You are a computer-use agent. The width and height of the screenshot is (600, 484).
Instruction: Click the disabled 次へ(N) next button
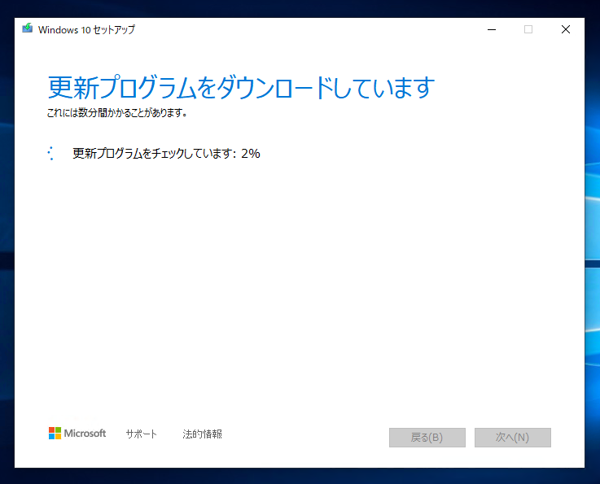tap(512, 437)
